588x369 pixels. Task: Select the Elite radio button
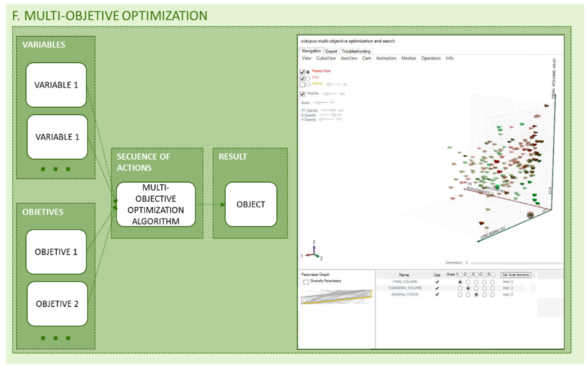(x=308, y=78)
